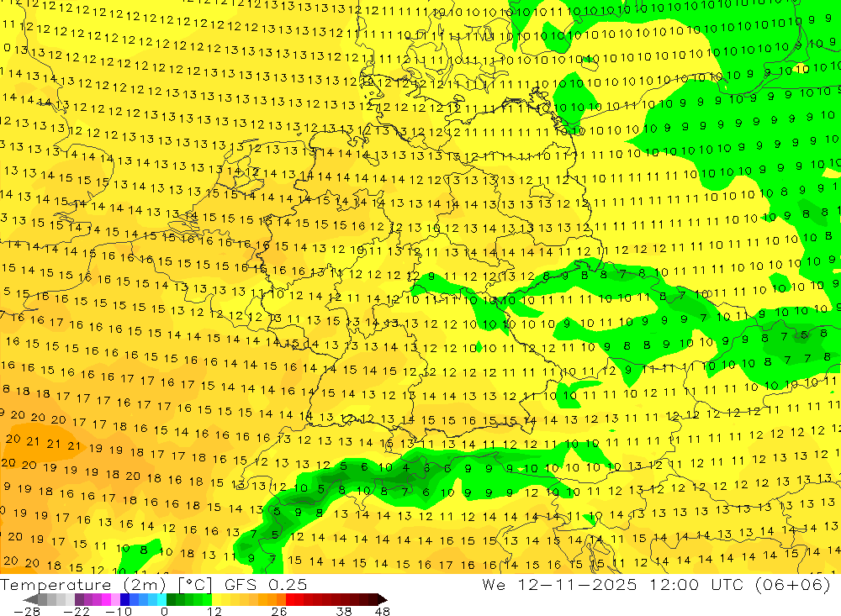Click the '38' legend scale label
This screenshot has width=841, height=616.
pos(344,612)
